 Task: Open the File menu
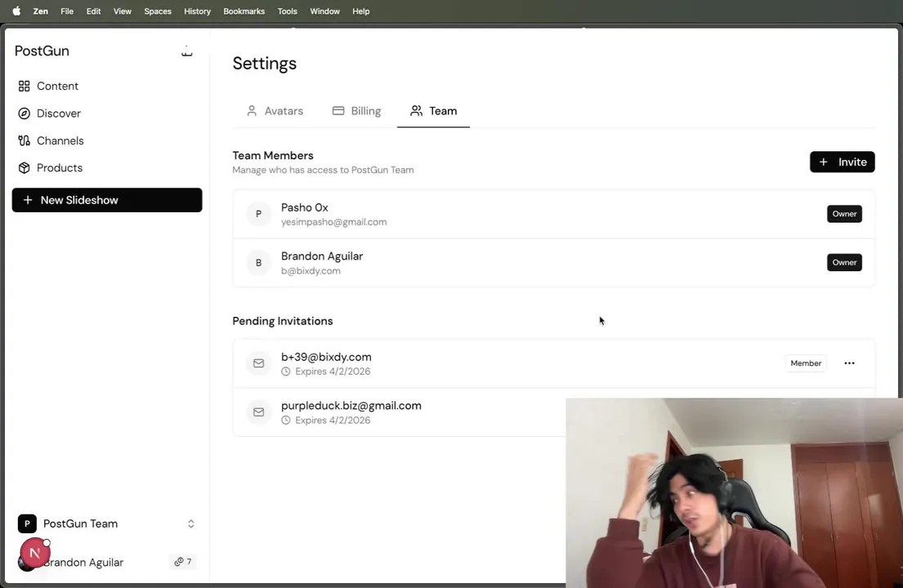pos(67,11)
